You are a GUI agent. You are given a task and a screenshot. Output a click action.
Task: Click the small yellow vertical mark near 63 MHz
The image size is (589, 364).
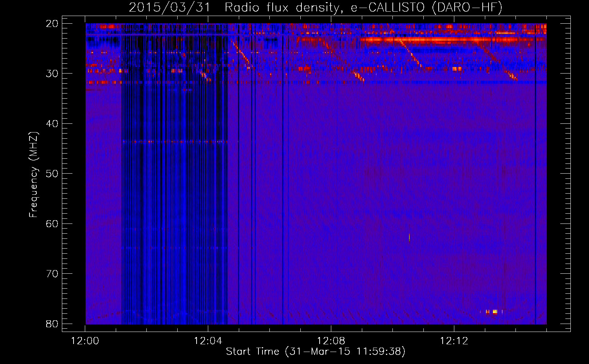(409, 237)
